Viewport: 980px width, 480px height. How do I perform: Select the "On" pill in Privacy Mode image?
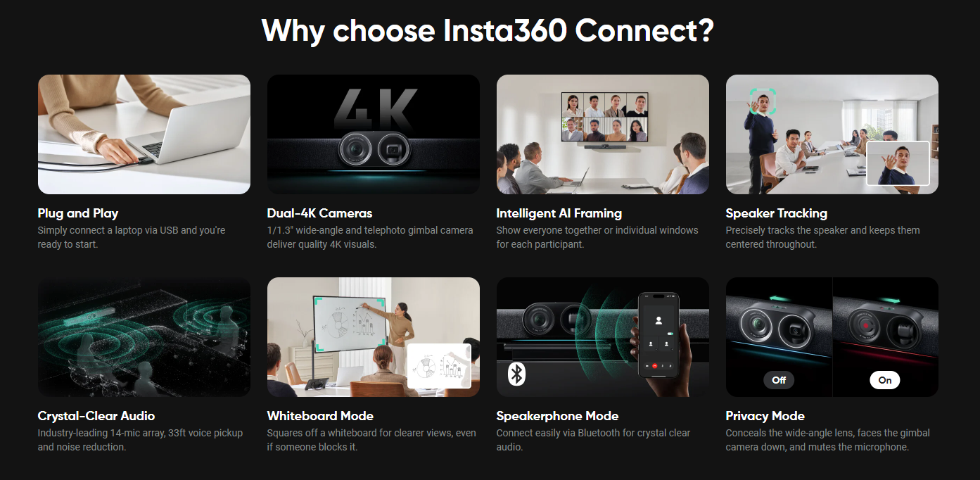point(885,380)
